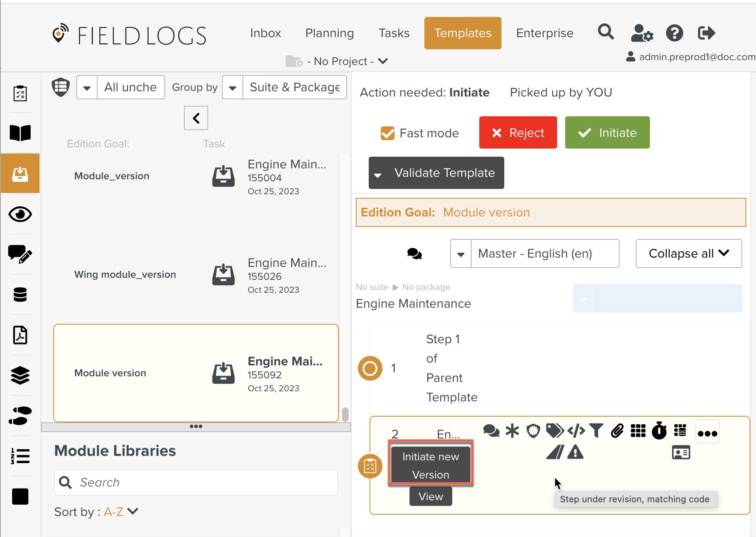Click the logout icon

coord(706,33)
